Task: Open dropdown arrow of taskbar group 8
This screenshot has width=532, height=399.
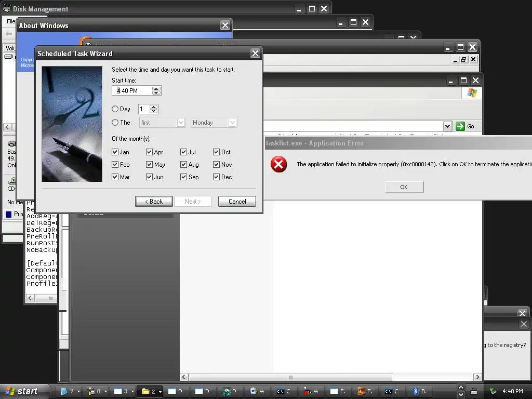Action: (105, 392)
